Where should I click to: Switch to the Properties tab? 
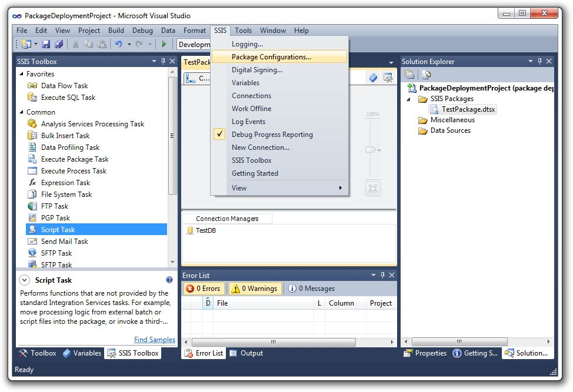425,353
